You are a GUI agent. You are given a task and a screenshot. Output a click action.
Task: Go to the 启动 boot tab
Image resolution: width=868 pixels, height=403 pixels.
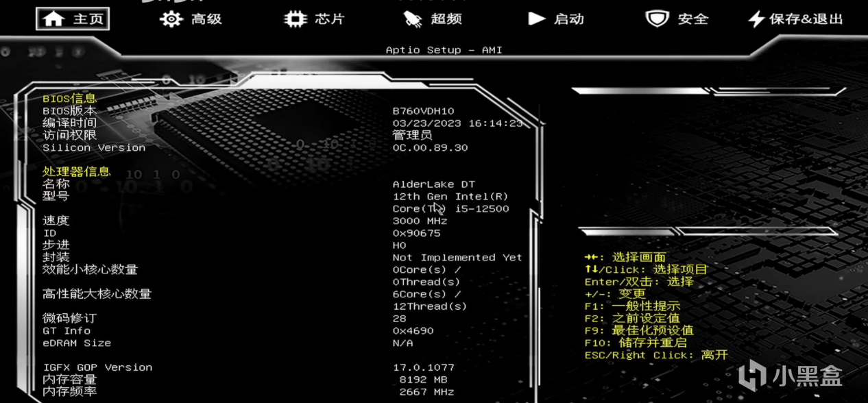point(556,19)
